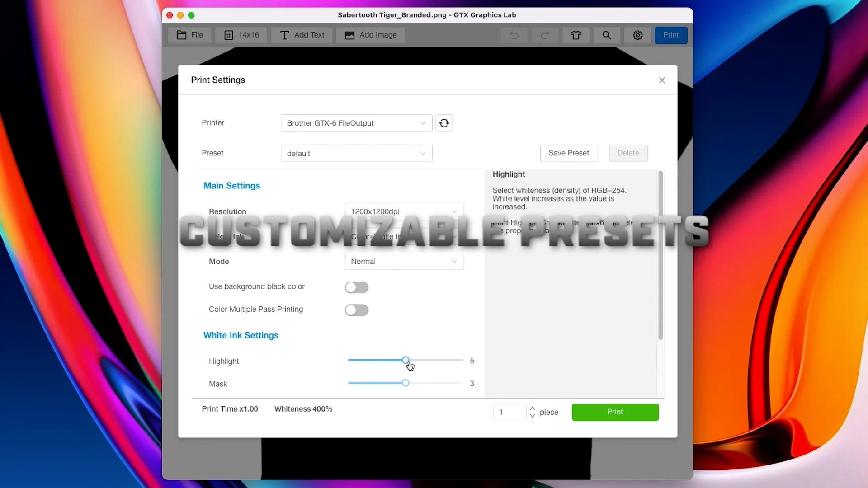
Task: Close the Print Settings dialog
Action: [x=662, y=80]
